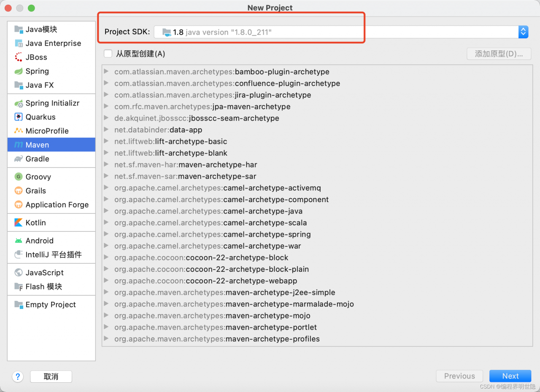Click the Spring Initializr icon
Viewport: 540px width, 392px height.
[19, 103]
